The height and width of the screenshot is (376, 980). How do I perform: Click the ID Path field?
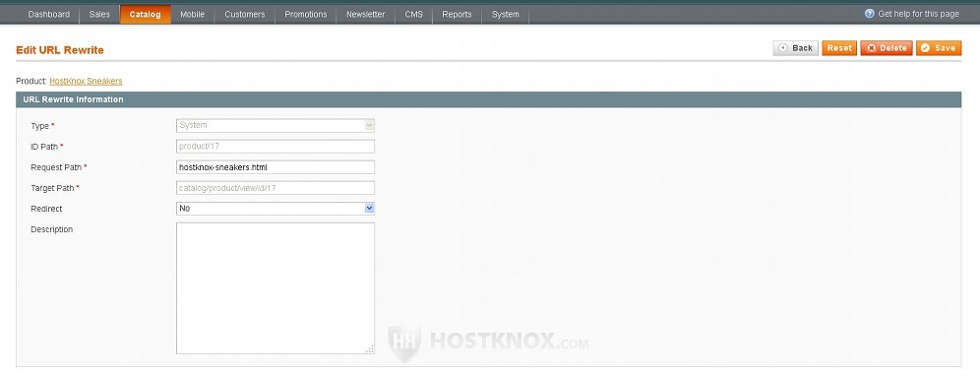click(x=276, y=147)
